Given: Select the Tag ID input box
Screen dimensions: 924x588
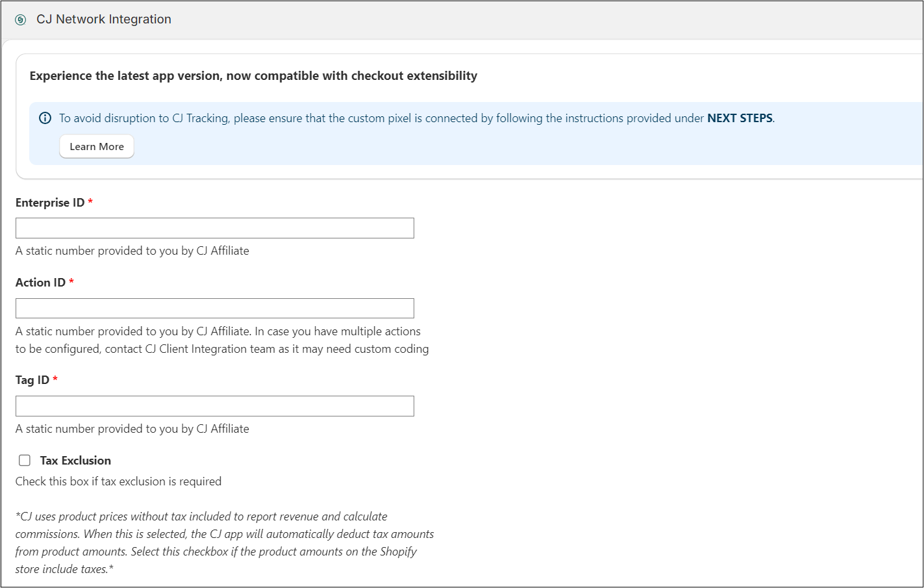Looking at the screenshot, I should 214,405.
